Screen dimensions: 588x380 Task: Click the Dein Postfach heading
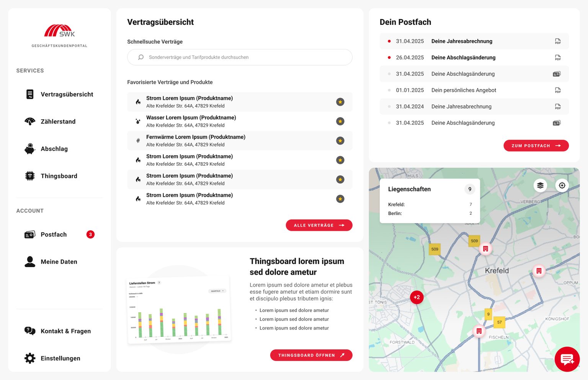405,22
